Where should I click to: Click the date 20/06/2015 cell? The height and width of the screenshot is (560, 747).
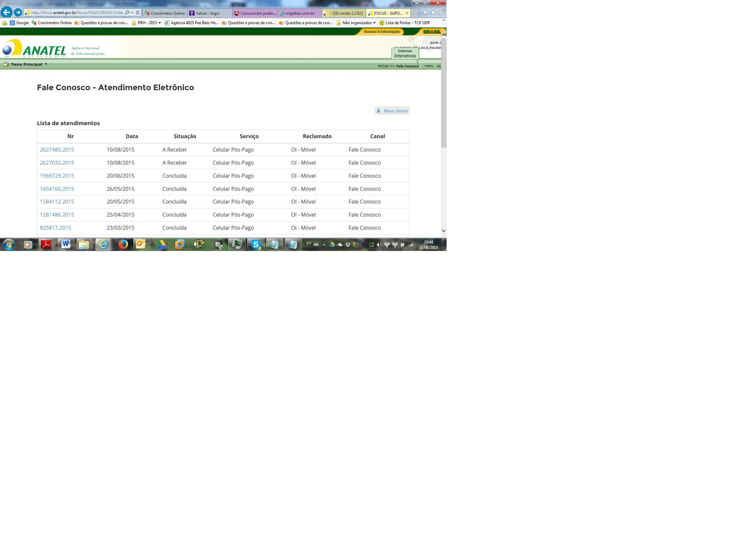[120, 176]
